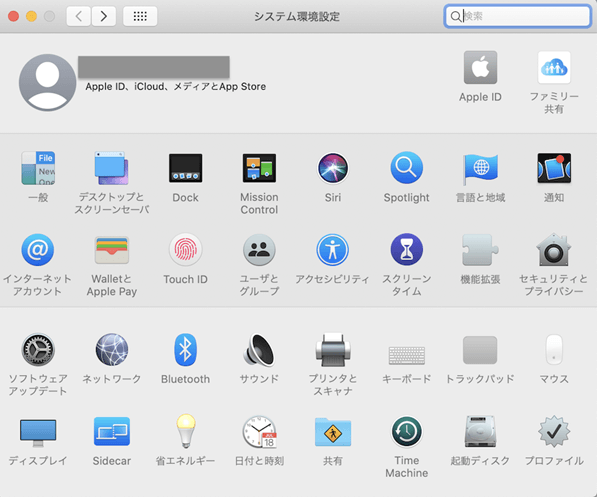Open the Touch ID fingerprint icon
The width and height of the screenshot is (597, 497).
tap(185, 250)
